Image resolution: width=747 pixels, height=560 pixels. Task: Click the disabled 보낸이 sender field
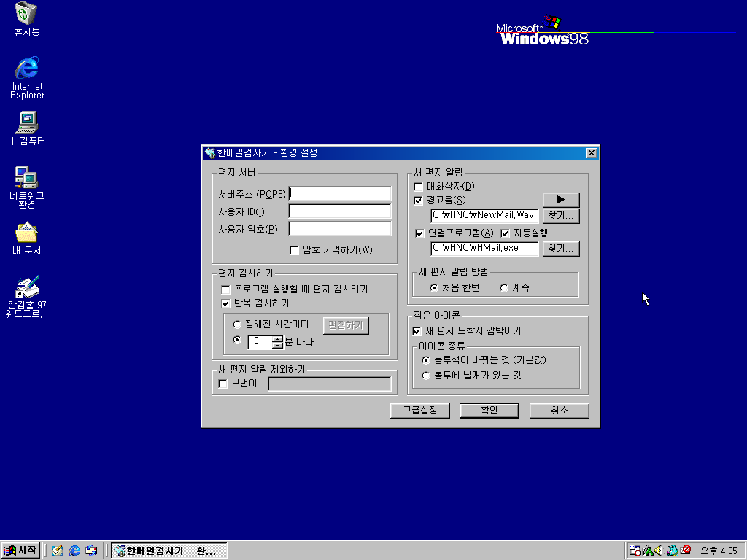pos(330,384)
